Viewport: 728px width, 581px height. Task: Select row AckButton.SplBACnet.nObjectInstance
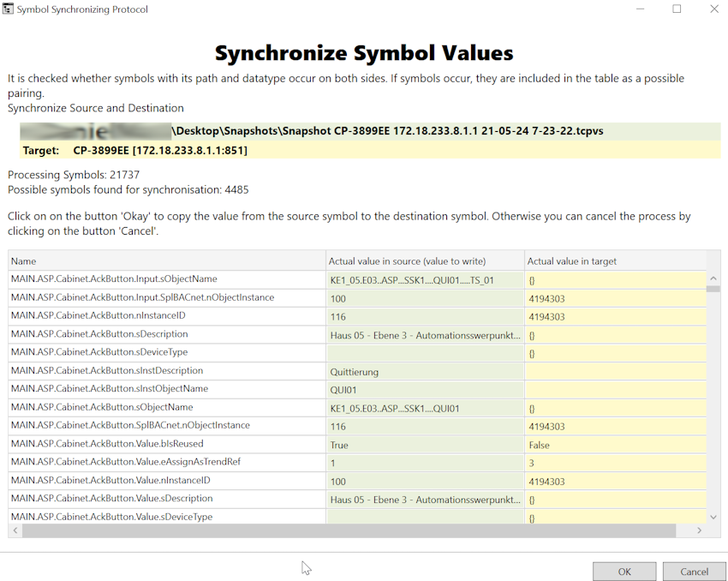tap(357, 427)
